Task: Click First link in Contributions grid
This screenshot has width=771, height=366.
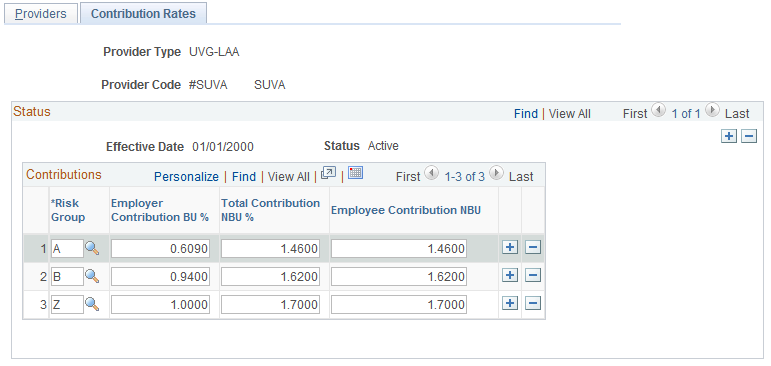Action: [408, 177]
